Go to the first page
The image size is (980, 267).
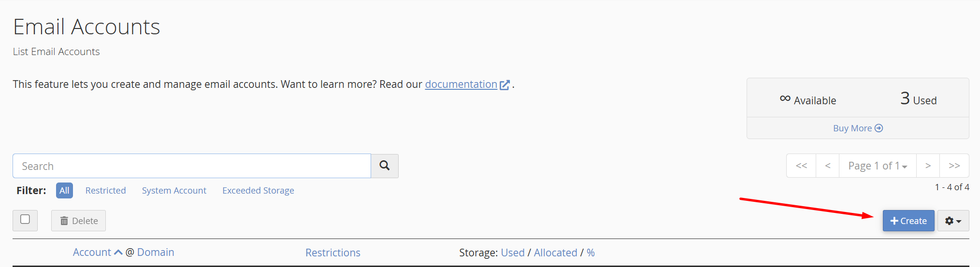click(x=801, y=166)
